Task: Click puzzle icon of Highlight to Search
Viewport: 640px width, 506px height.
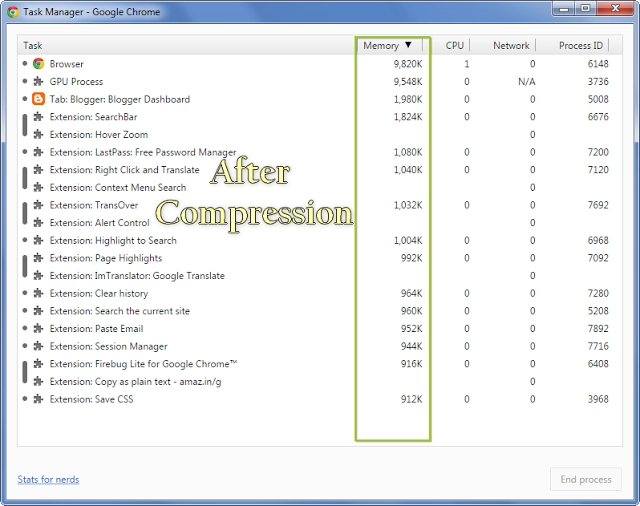Action: (x=38, y=240)
